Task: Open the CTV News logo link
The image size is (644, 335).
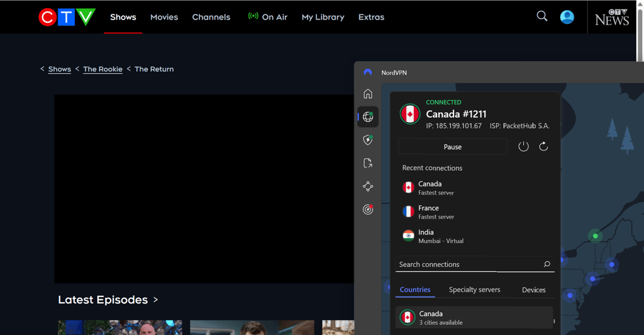Action: coord(612,17)
